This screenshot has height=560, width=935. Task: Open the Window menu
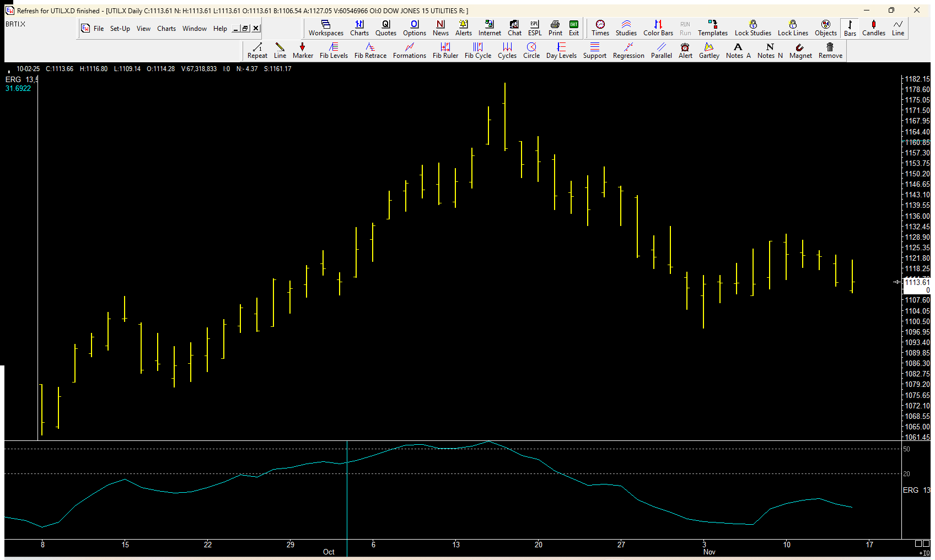point(194,29)
